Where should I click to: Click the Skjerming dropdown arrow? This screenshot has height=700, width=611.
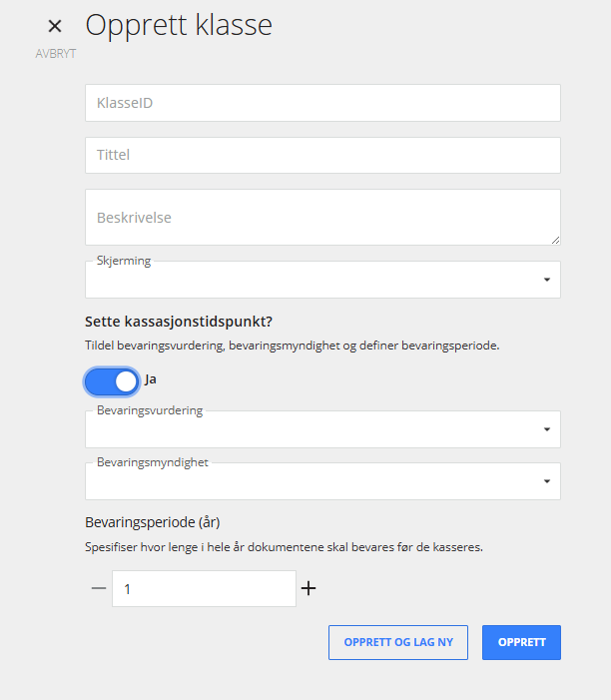coord(547,280)
